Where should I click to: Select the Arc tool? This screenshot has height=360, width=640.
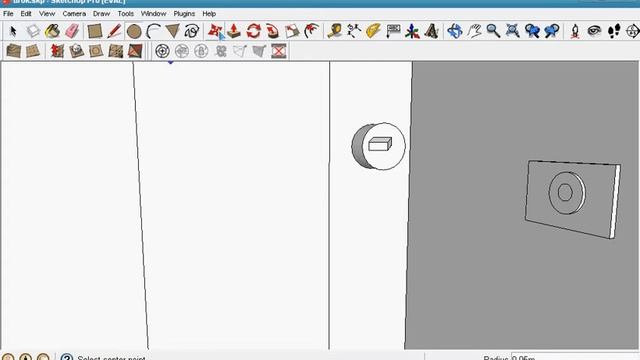coord(153,31)
